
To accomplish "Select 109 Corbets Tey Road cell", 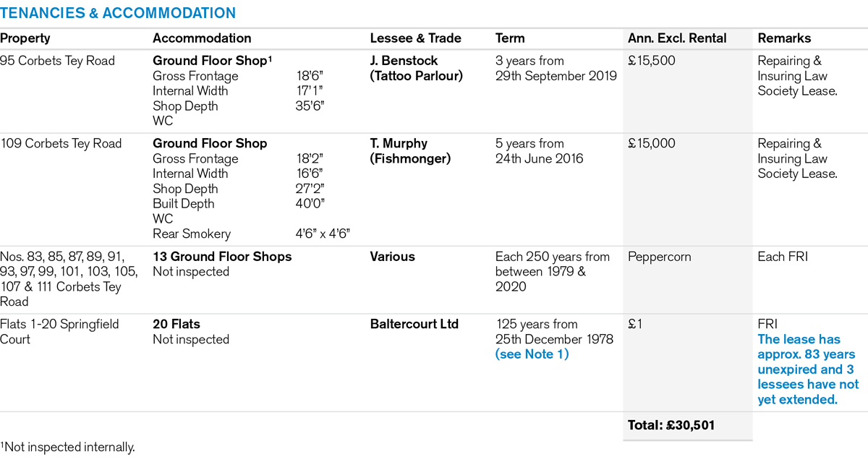I will point(60,143).
